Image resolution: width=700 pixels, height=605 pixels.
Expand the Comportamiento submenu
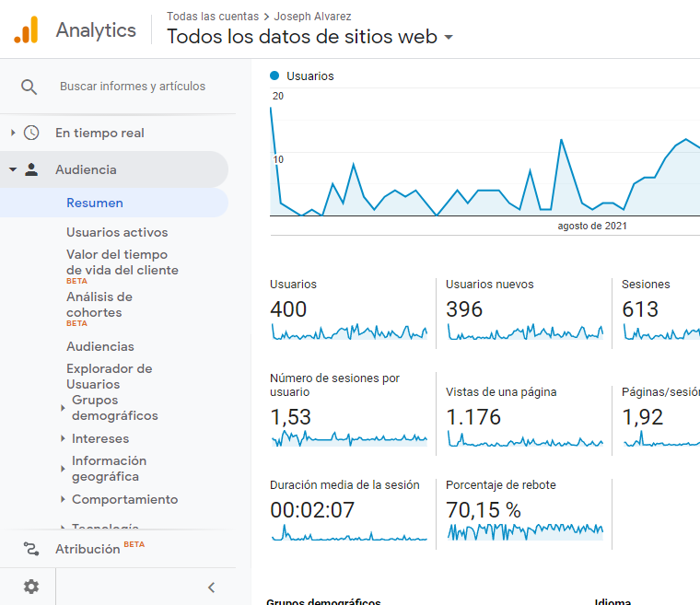click(x=63, y=499)
